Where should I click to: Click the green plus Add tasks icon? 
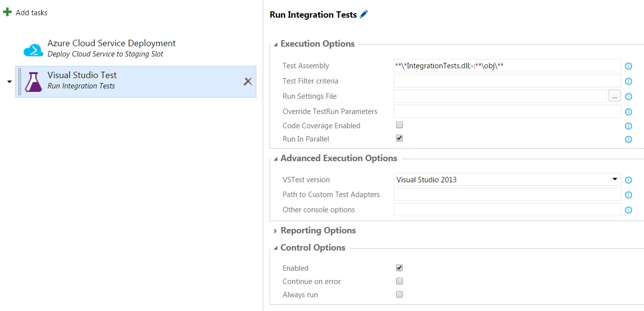tap(7, 12)
